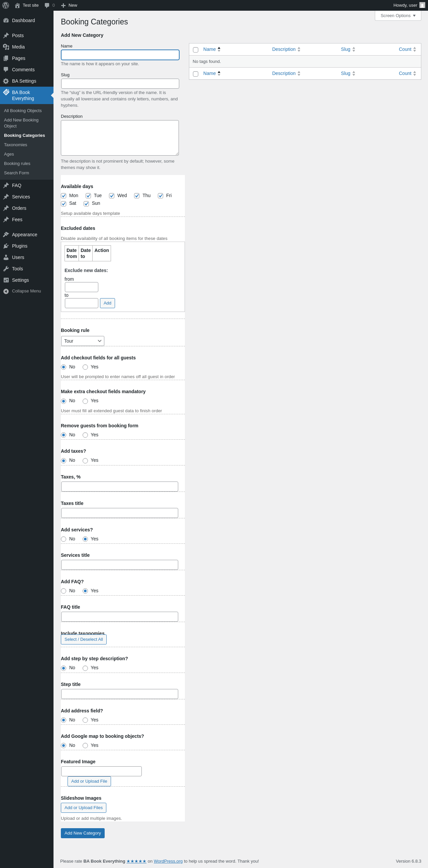Sort the table by Count column header
The width and height of the screenshot is (428, 868).
(405, 49)
